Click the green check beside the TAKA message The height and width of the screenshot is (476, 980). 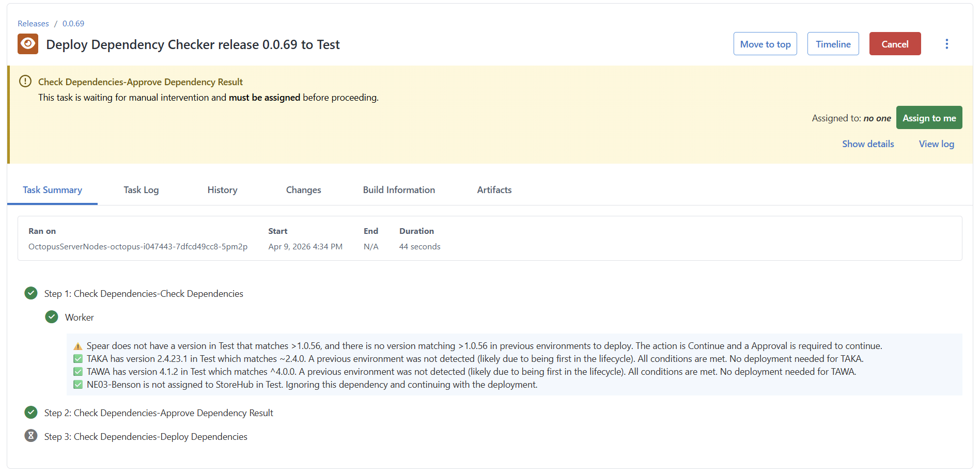pyautogui.click(x=78, y=358)
